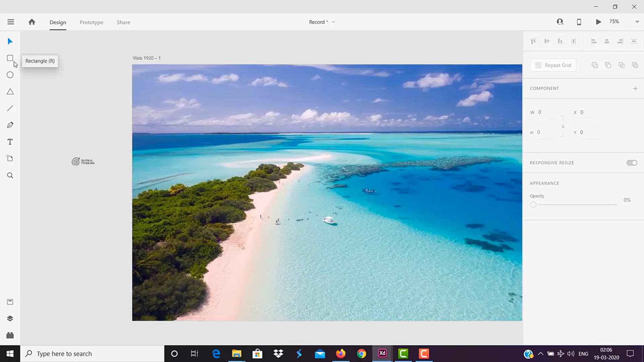Open the Windows notification center
Viewport: 644px width, 362px height.
coord(630,354)
